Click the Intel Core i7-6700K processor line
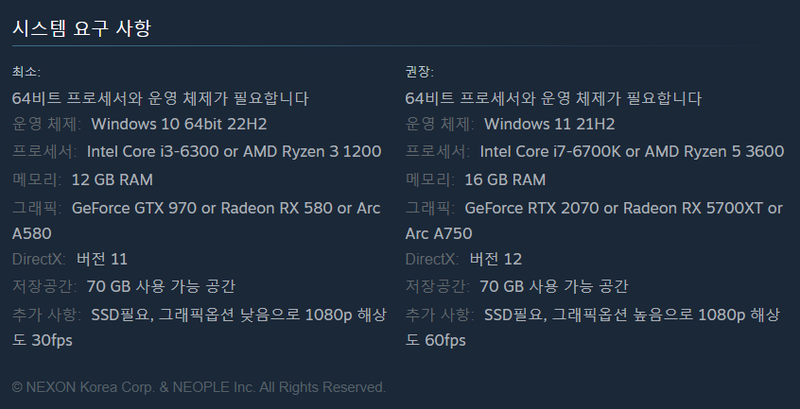This screenshot has width=800, height=409. point(631,152)
